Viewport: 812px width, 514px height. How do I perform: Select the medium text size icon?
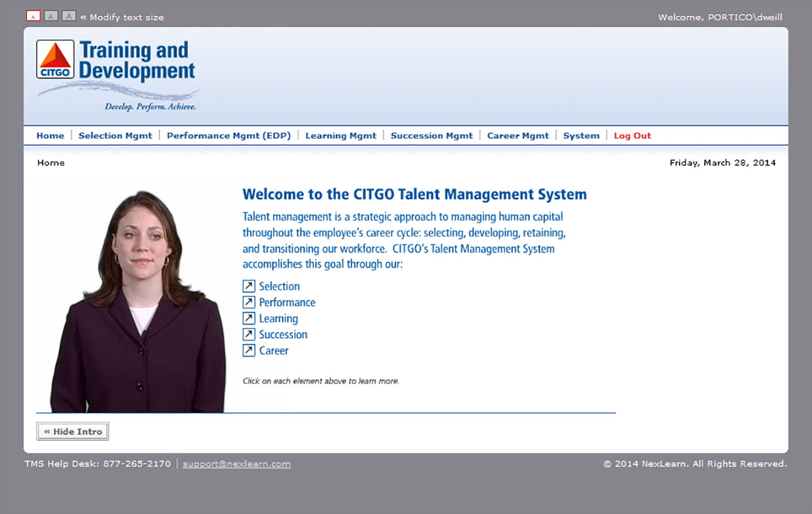coord(51,16)
